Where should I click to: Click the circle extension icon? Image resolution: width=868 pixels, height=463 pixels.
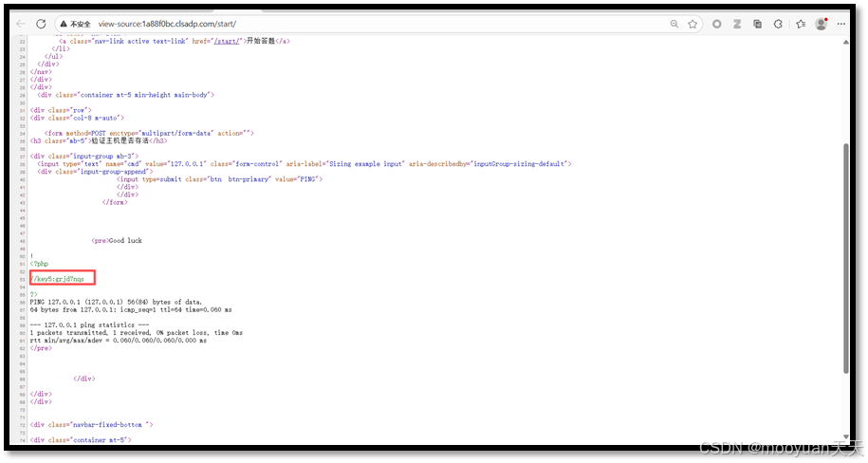click(x=717, y=24)
